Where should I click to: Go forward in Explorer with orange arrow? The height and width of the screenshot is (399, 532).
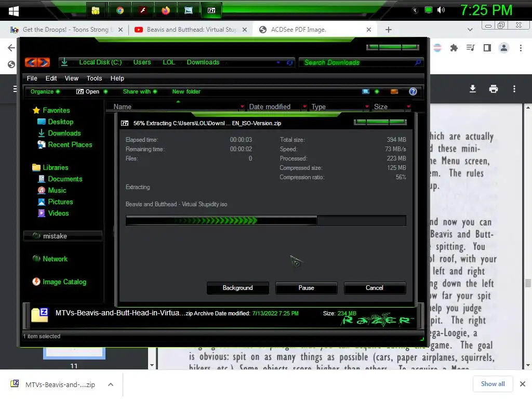pyautogui.click(x=44, y=62)
